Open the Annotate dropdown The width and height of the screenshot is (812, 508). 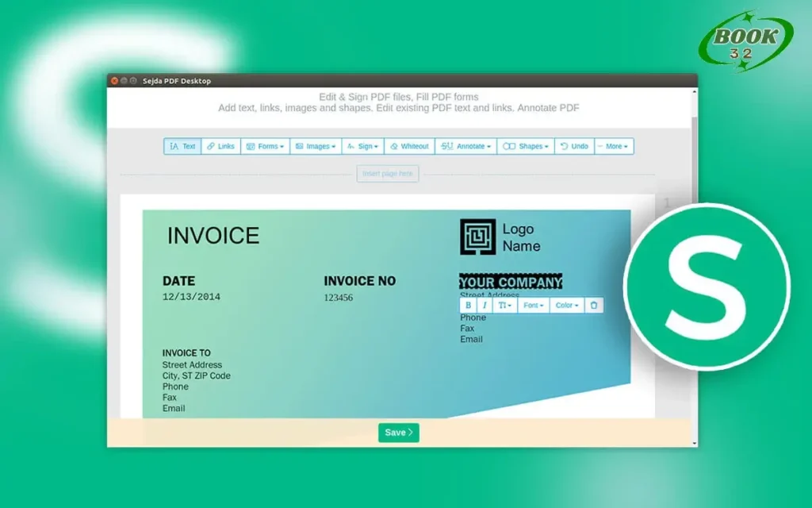point(465,146)
